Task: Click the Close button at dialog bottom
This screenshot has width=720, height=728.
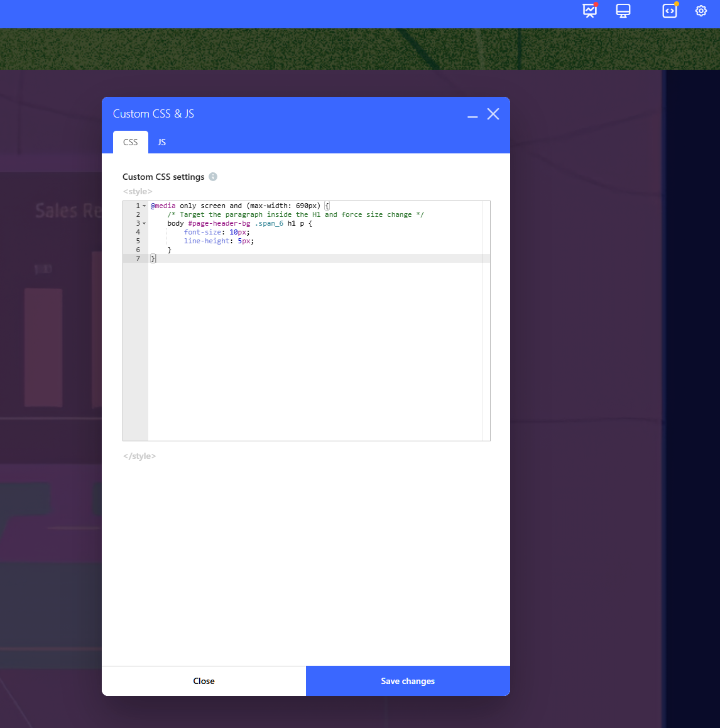Action: click(x=204, y=681)
